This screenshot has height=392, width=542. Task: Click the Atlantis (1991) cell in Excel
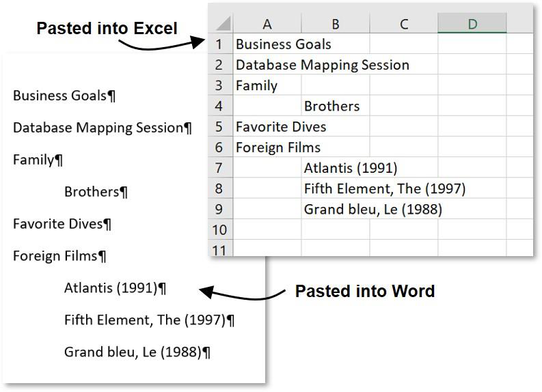336,168
